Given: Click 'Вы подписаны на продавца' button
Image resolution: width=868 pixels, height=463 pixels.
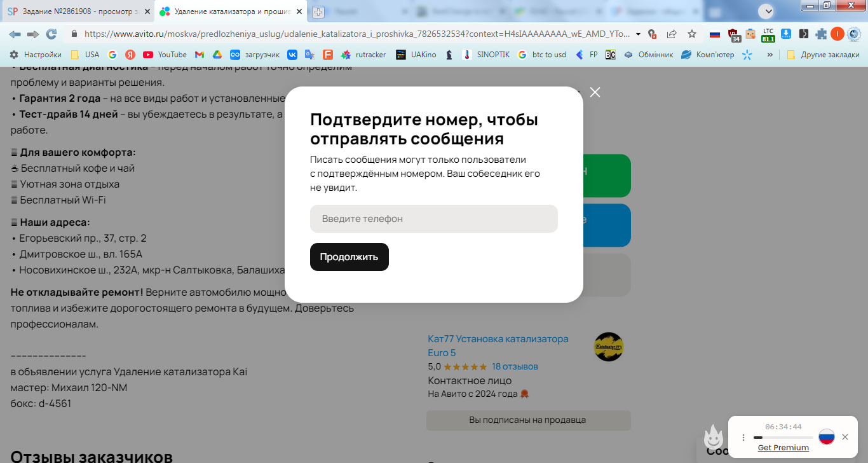Looking at the screenshot, I should (528, 420).
